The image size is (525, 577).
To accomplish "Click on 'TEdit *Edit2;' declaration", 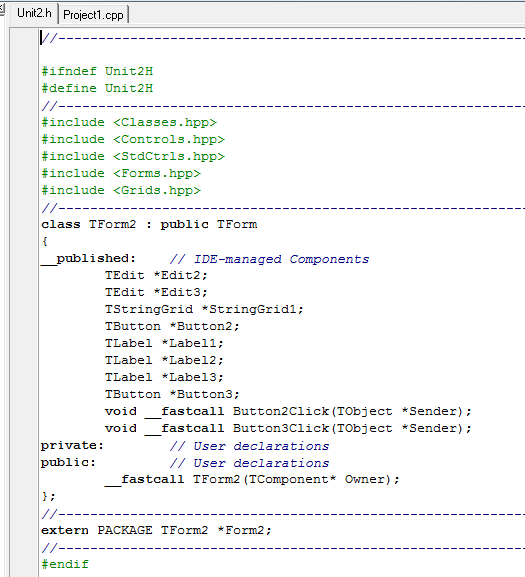I will [x=156, y=275].
